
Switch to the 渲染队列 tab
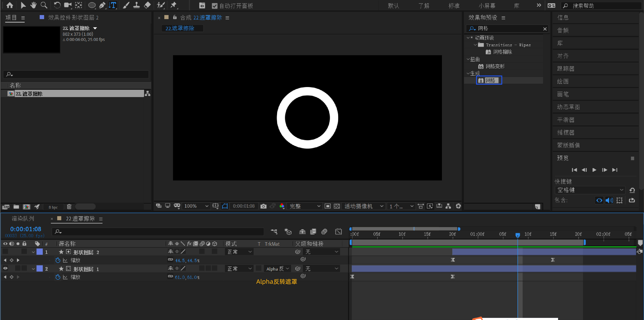(23, 219)
